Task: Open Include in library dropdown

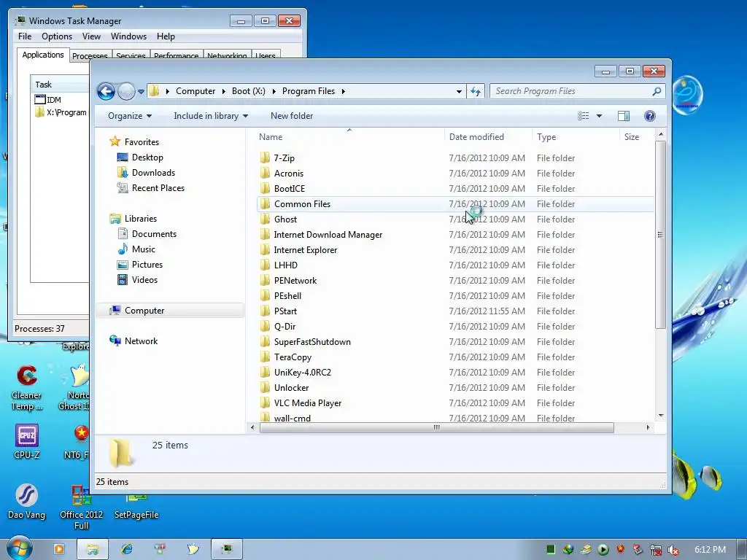Action: (211, 116)
